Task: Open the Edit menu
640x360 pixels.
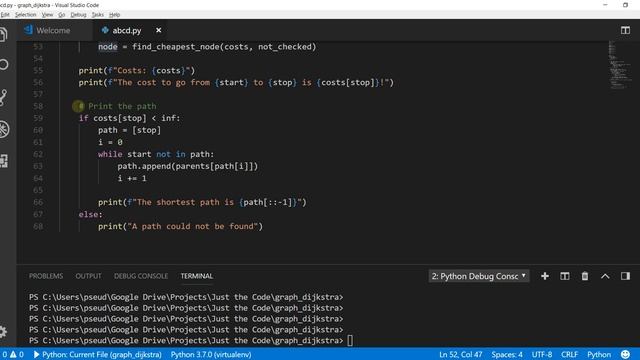Action: (x=4, y=15)
